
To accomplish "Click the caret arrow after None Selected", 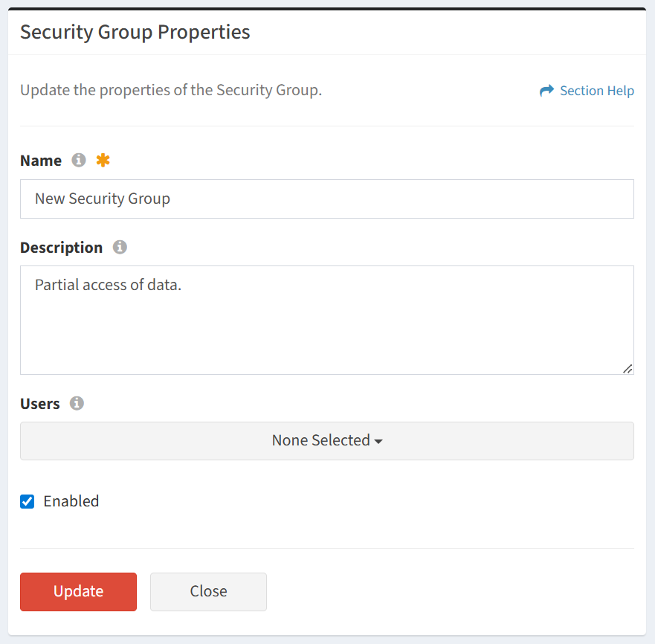I will (x=378, y=441).
